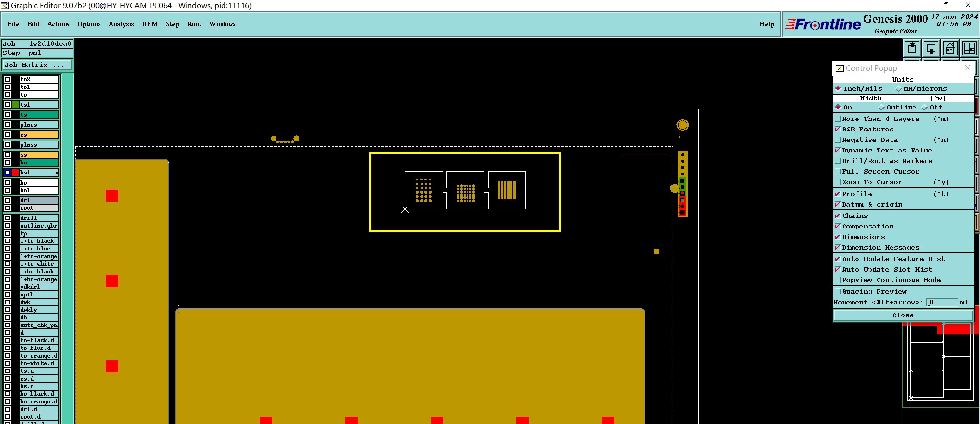Uncheck the Profile display option
980x424 pixels.
click(838, 194)
